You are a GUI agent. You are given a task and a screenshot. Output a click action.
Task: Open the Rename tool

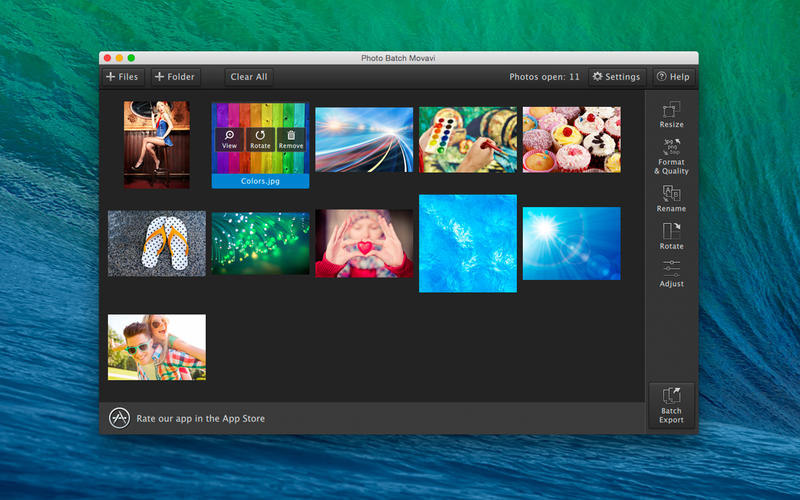tap(671, 198)
